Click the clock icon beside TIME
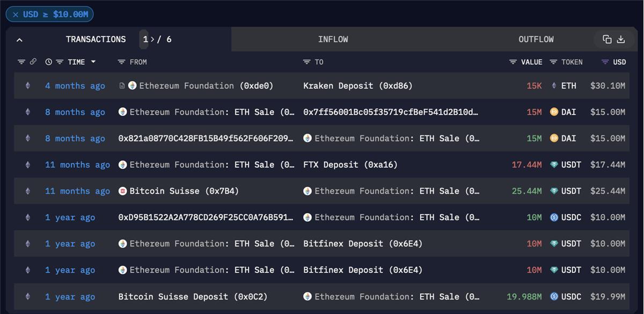 (x=49, y=62)
